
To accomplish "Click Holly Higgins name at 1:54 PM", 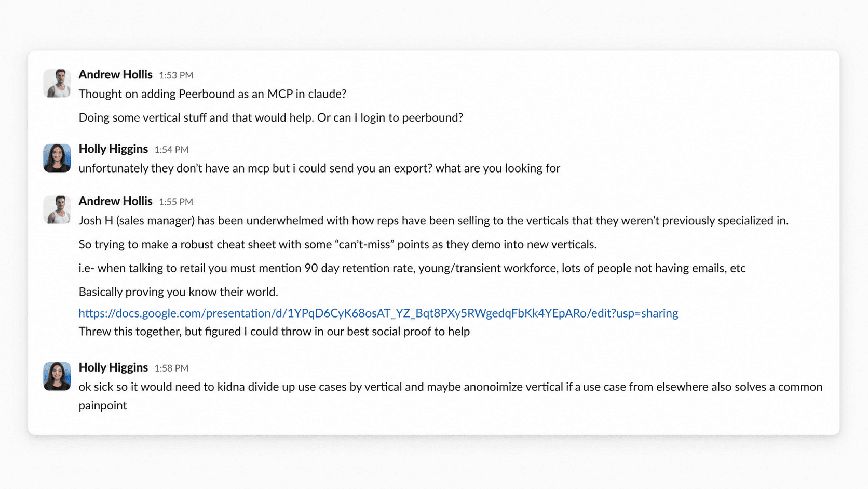I will click(113, 149).
